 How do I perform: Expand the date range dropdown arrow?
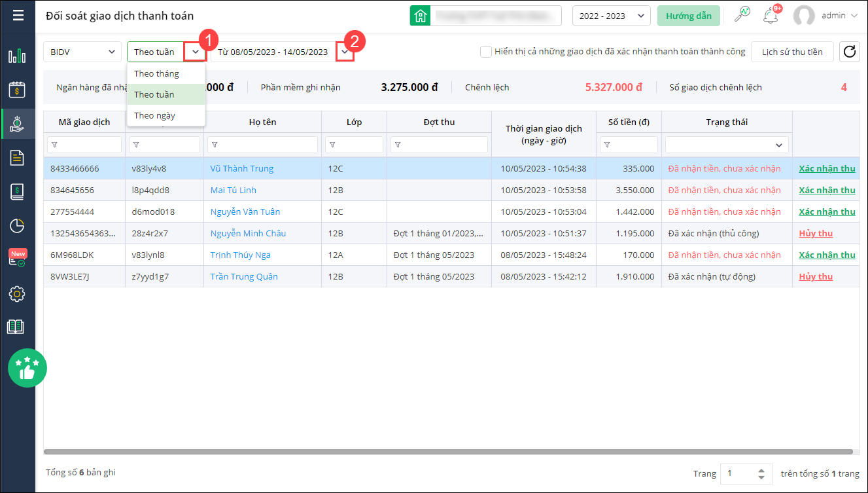[x=345, y=52]
